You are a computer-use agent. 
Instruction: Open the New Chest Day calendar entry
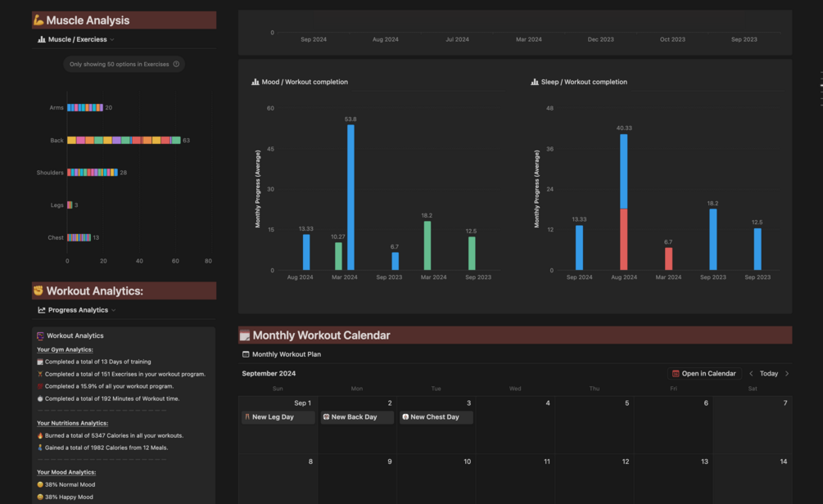pos(436,417)
